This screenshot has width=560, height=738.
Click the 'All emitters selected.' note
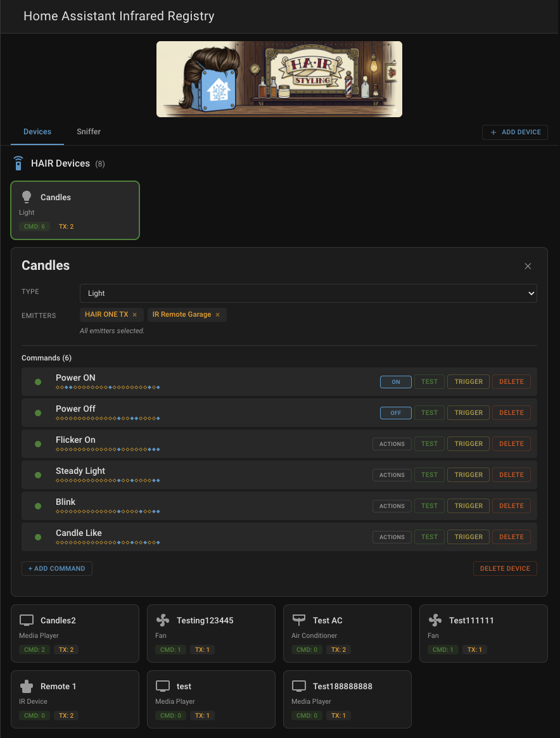[x=112, y=331]
